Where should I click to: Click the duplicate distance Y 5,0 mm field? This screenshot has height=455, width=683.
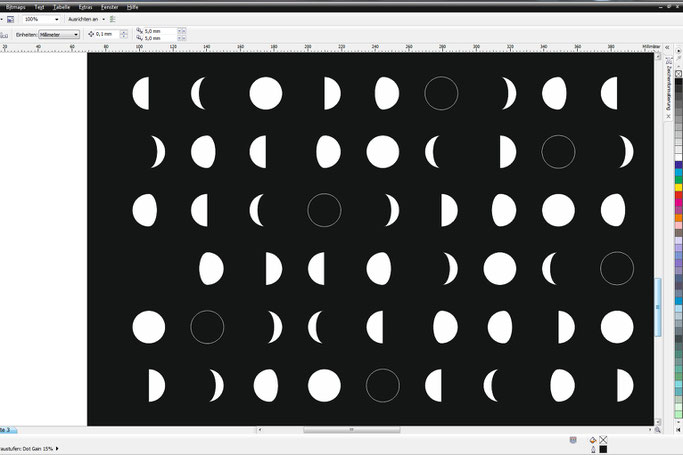coord(160,38)
